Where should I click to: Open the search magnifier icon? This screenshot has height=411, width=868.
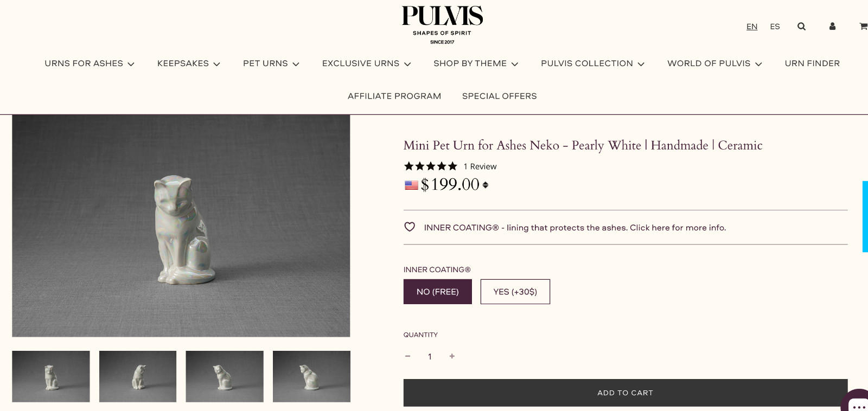pos(801,27)
